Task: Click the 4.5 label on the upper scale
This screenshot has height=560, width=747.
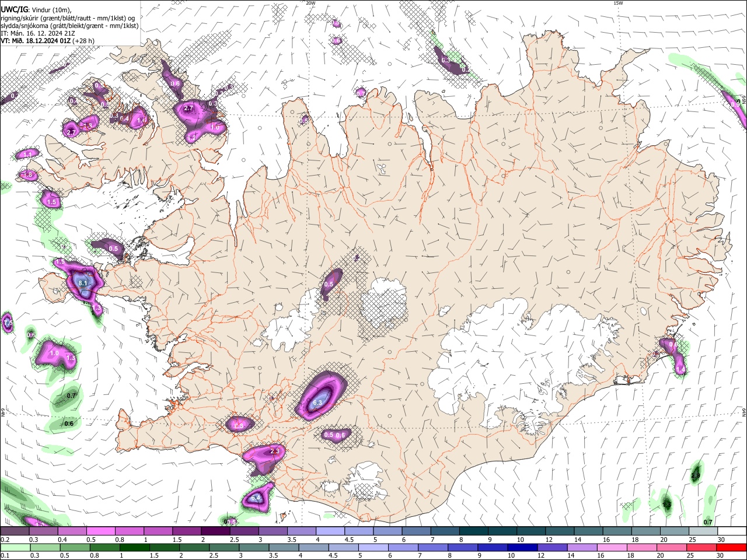Action: (349, 540)
